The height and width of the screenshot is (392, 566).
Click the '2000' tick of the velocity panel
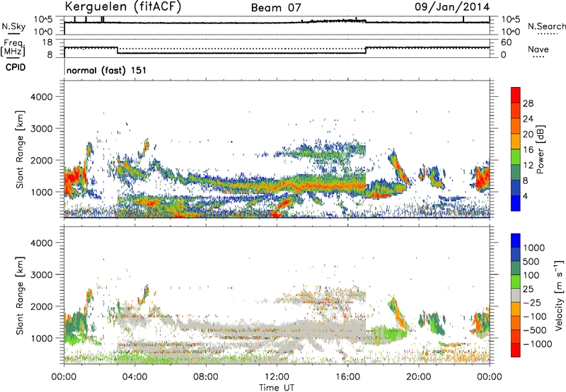(x=42, y=306)
